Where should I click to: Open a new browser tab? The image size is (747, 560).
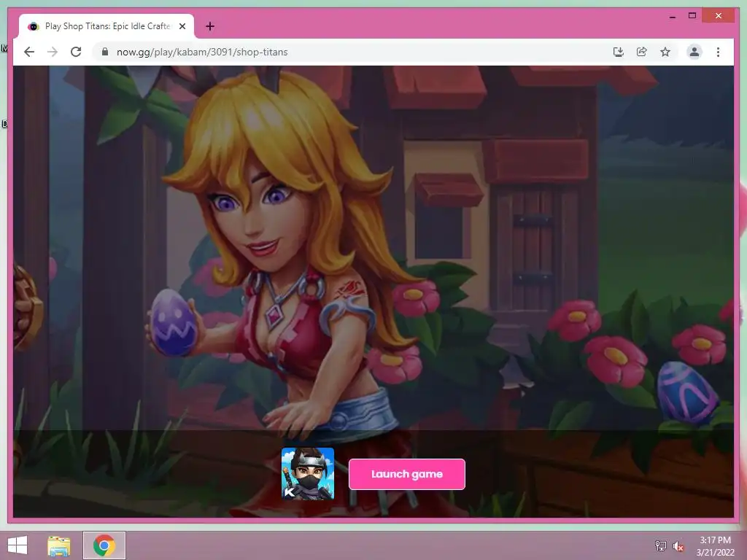[x=209, y=26]
